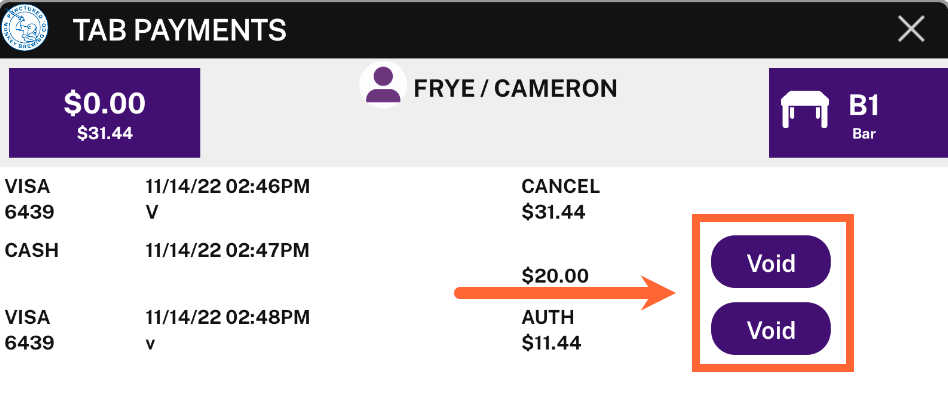Click the FRYE / CAMERON customer name
Screen dimensions: 948x406
point(516,89)
